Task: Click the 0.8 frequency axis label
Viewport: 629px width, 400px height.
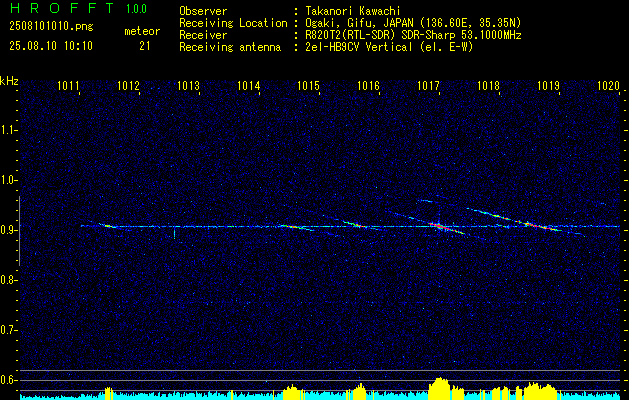Action: point(8,280)
